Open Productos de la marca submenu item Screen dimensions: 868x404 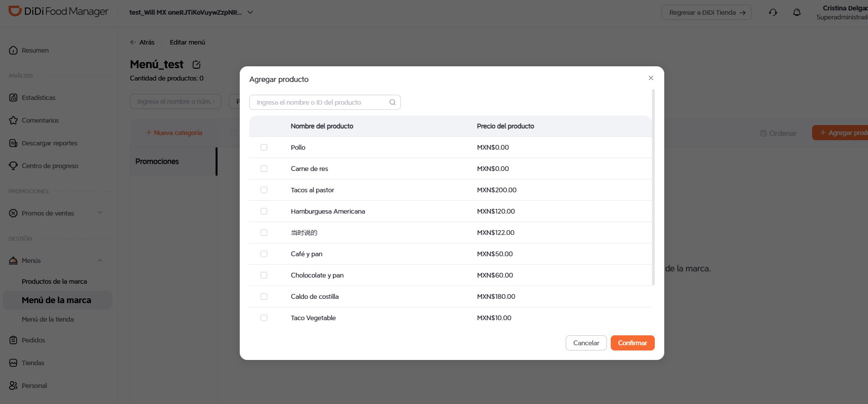click(x=54, y=281)
